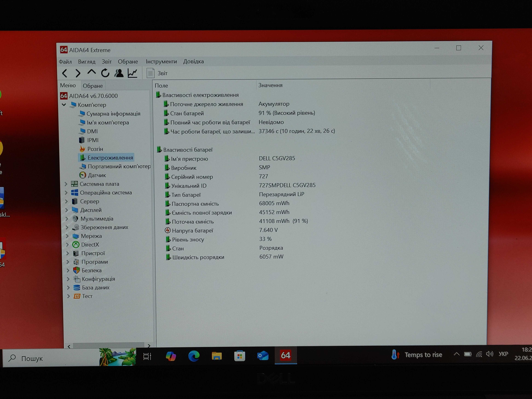The image size is (532, 399).
Task: Open Task View on the taskbar
Action: [x=147, y=356]
